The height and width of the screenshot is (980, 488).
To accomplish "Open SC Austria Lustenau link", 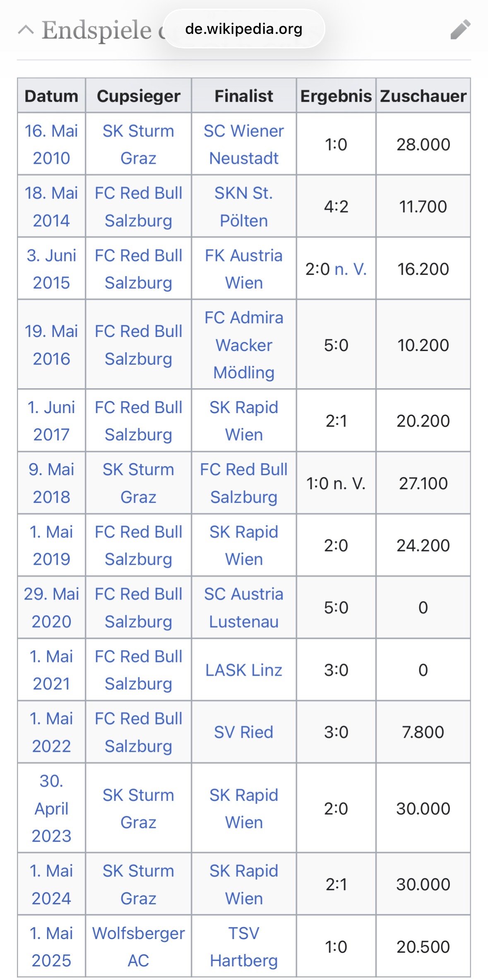I will [244, 607].
